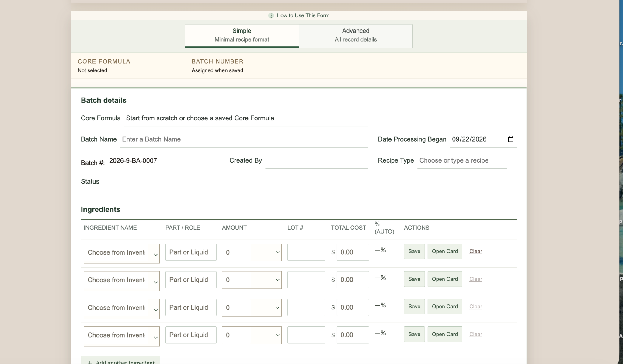The width and height of the screenshot is (623, 364).
Task: Open the Recipe Type combo box
Action: pyautogui.click(x=462, y=161)
